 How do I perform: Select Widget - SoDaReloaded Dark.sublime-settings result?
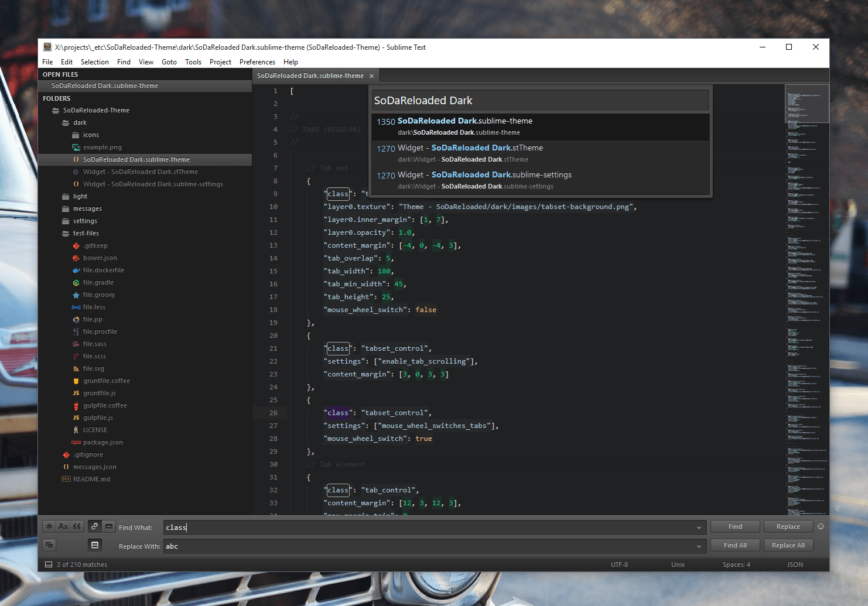pyautogui.click(x=541, y=180)
